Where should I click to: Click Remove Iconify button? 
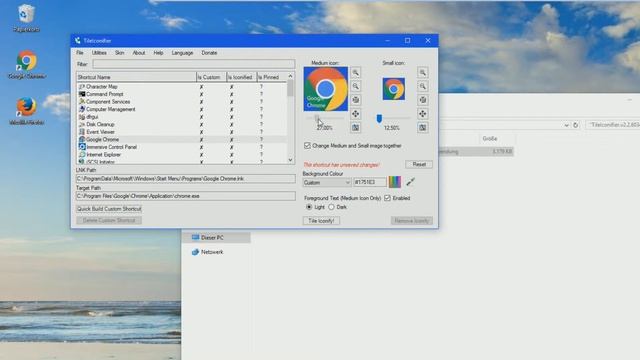(x=411, y=221)
